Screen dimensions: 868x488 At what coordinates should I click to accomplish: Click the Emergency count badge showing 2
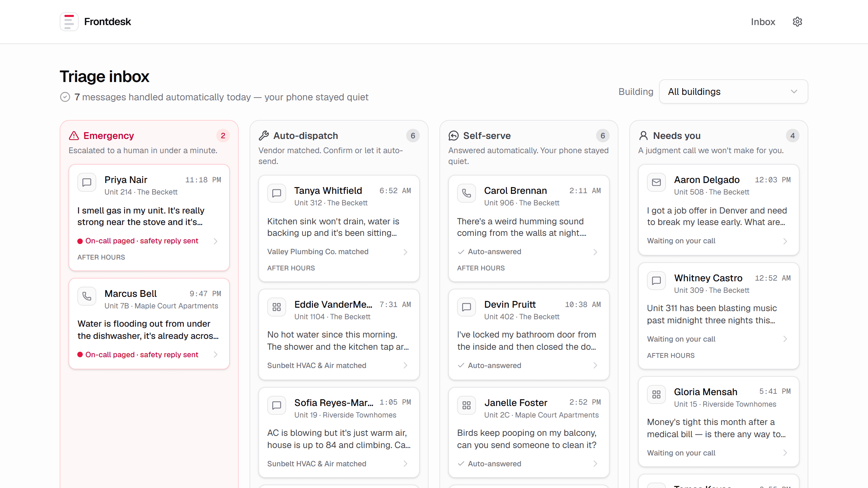tap(223, 136)
